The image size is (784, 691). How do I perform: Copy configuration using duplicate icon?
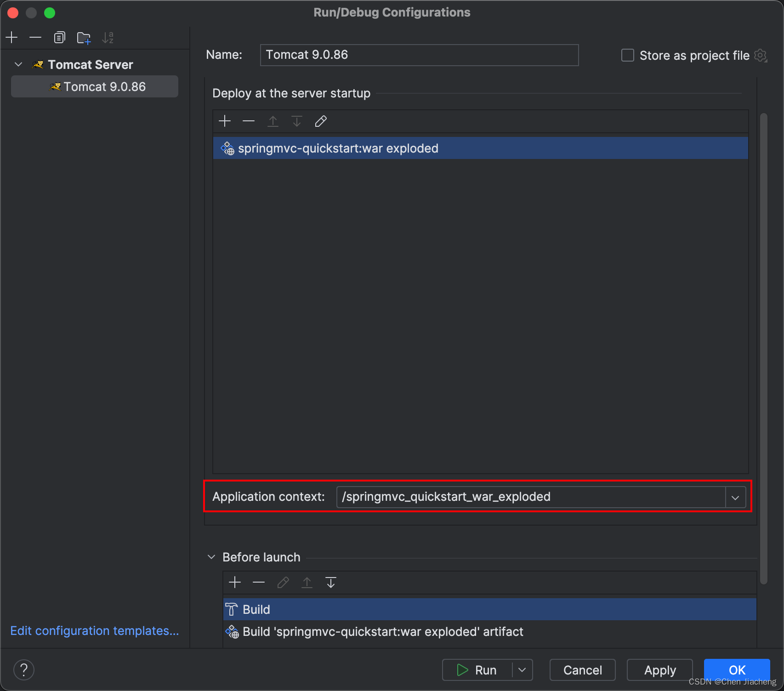(59, 38)
